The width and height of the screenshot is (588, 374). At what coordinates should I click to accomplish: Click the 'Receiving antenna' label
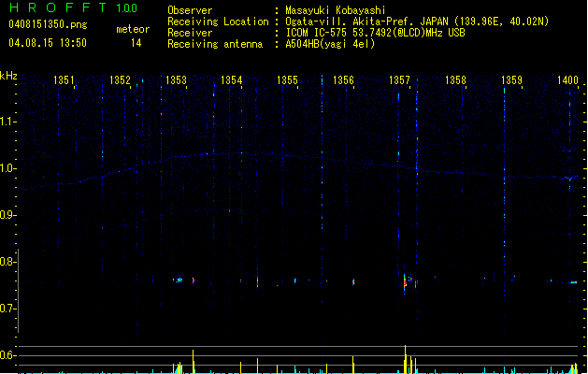[215, 44]
